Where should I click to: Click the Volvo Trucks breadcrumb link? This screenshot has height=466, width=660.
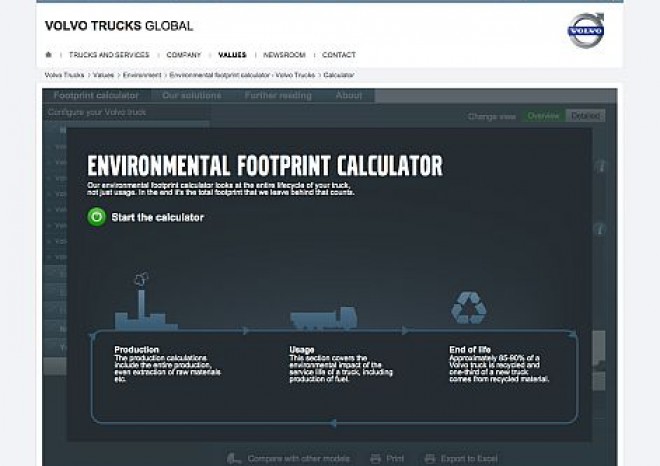64,75
